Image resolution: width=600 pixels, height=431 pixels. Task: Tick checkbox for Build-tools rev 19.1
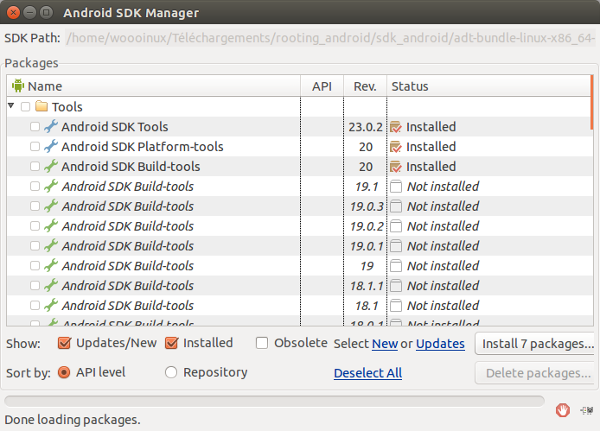[x=35, y=186]
